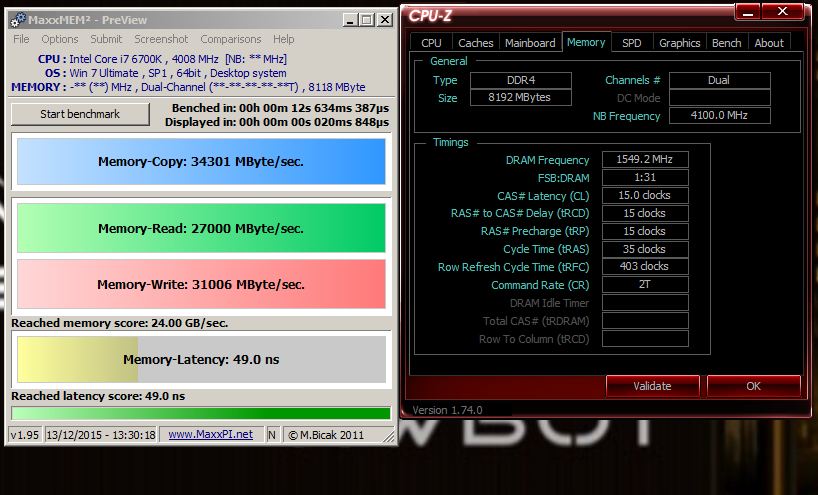Click the NB Frequency 4100.0 MHz field

(719, 115)
